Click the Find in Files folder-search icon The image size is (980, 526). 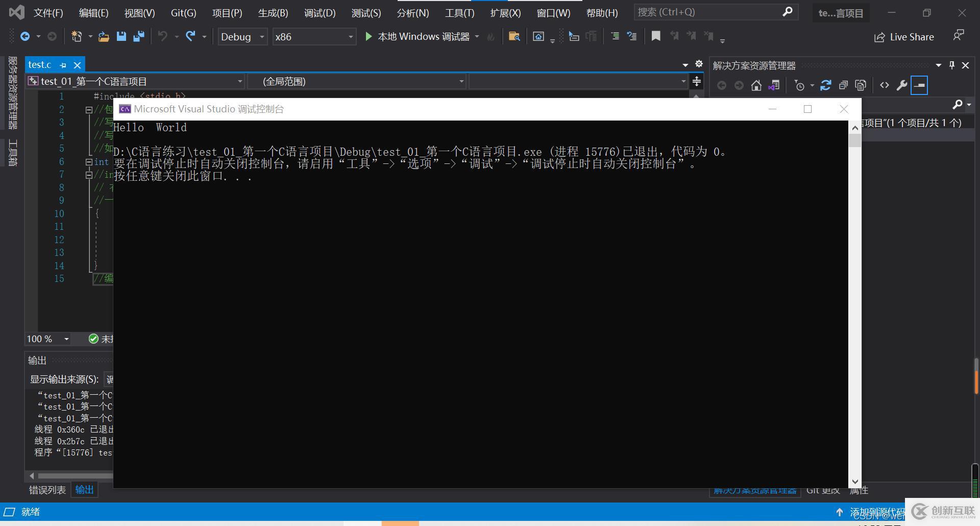(514, 36)
